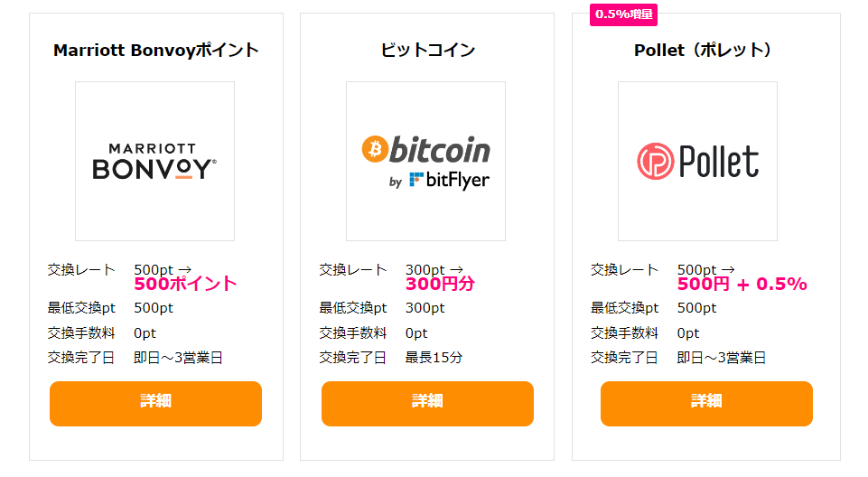Screen dimensions: 868x477
Task: Click the Marriott Bonvoy logo image
Action: (x=155, y=161)
